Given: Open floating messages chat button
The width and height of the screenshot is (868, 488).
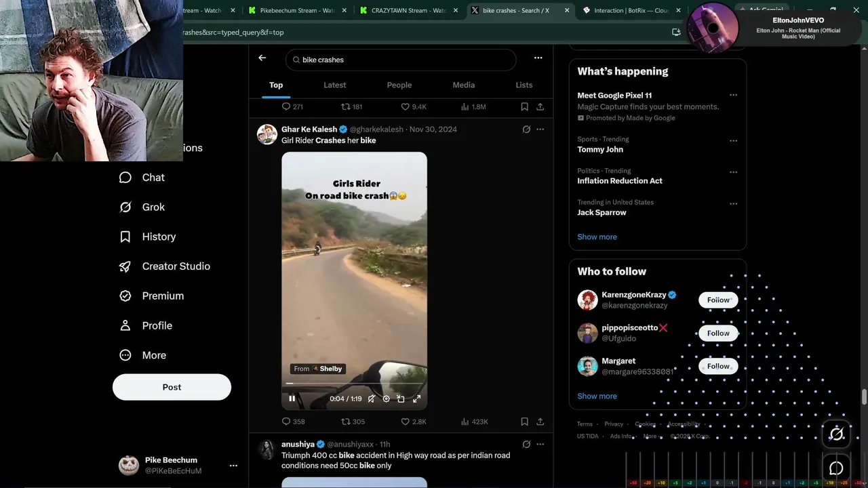Looking at the screenshot, I should point(836,468).
